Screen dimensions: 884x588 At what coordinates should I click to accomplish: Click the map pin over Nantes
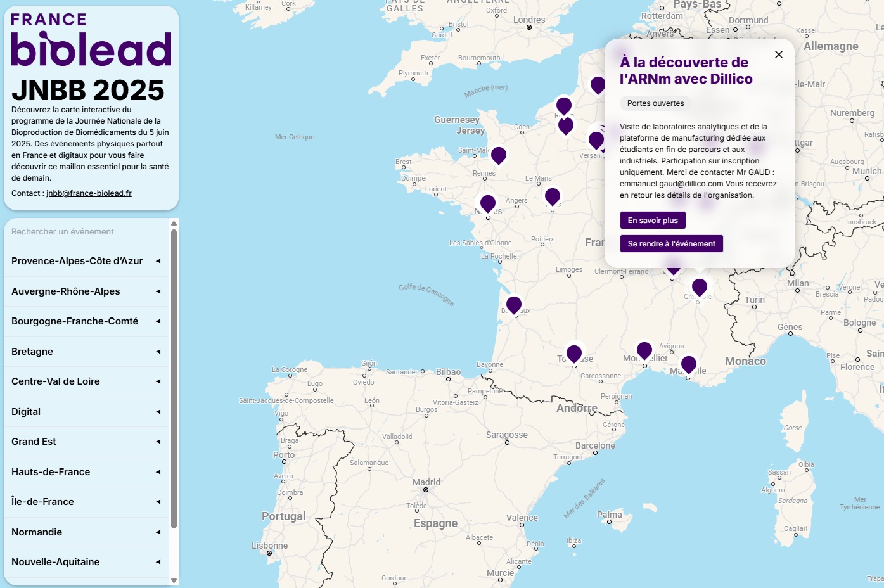(488, 203)
